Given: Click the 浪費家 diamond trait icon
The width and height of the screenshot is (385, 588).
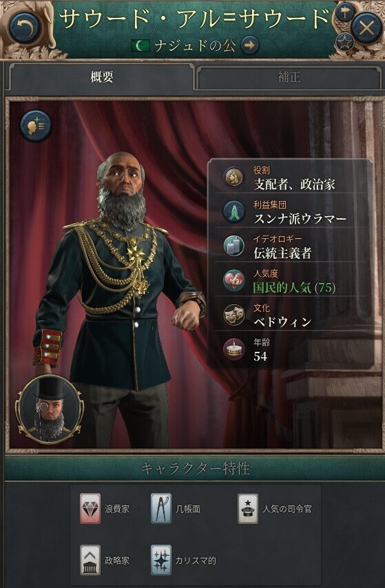Looking at the screenshot, I should coord(90,509).
